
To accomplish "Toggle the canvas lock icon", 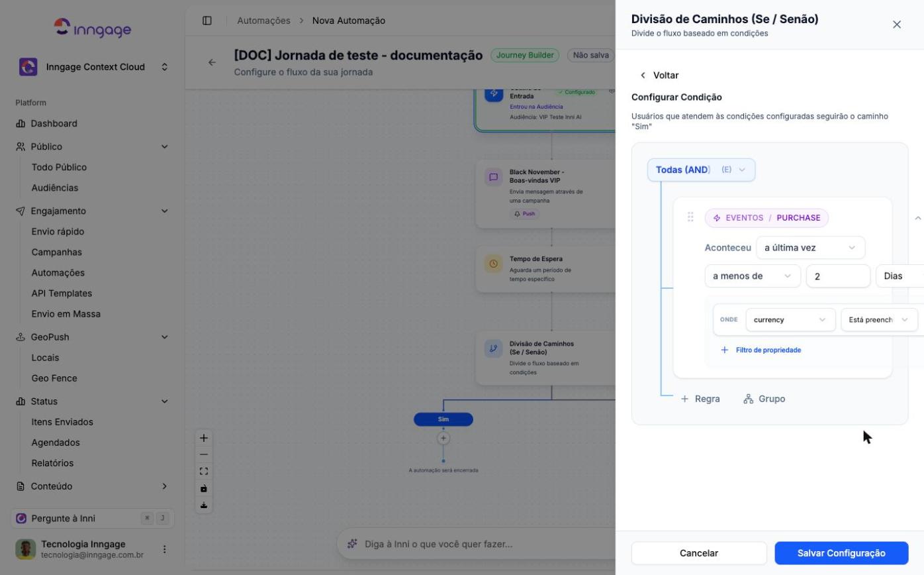I will [204, 488].
